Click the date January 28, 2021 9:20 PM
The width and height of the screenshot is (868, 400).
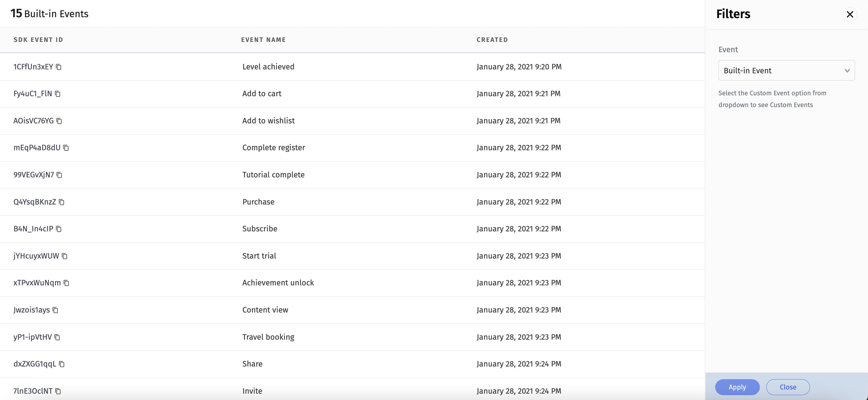click(519, 67)
